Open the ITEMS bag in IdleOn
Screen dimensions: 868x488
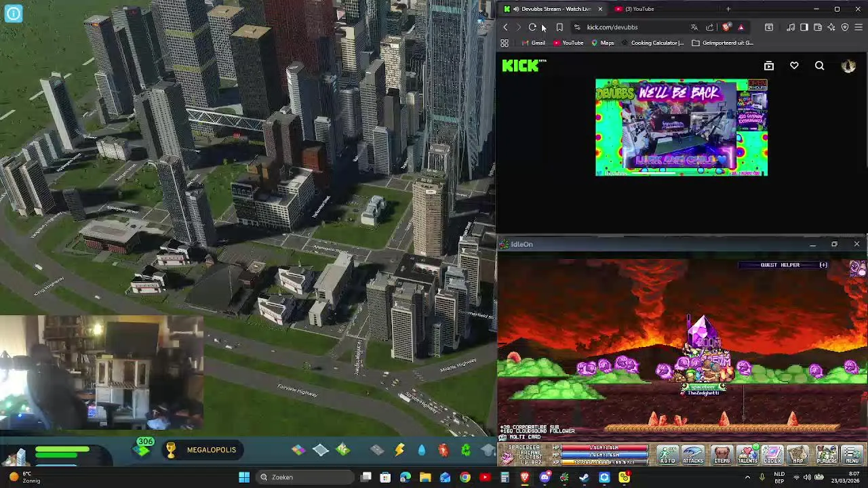tap(722, 455)
